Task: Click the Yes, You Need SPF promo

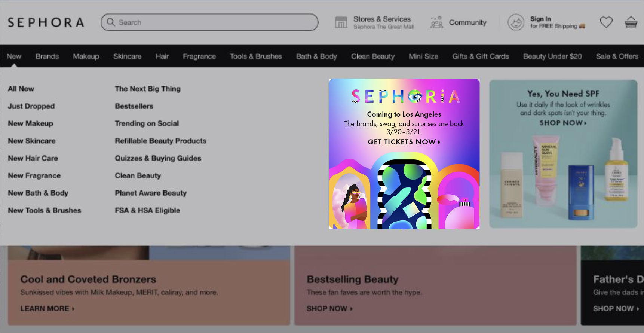Action: point(563,154)
